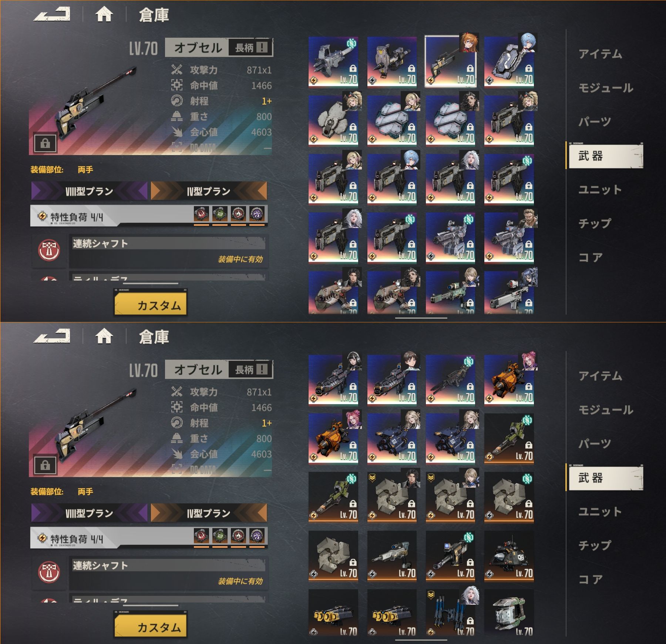Expand IV型プラン in the lower screenshot
Viewport: 666px width, 644px height.
pyautogui.click(x=209, y=513)
